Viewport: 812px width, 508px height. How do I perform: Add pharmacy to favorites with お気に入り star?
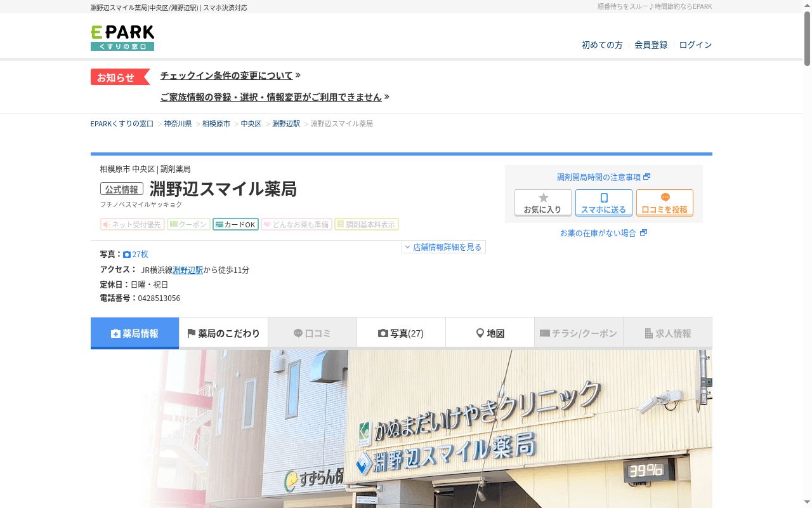543,203
